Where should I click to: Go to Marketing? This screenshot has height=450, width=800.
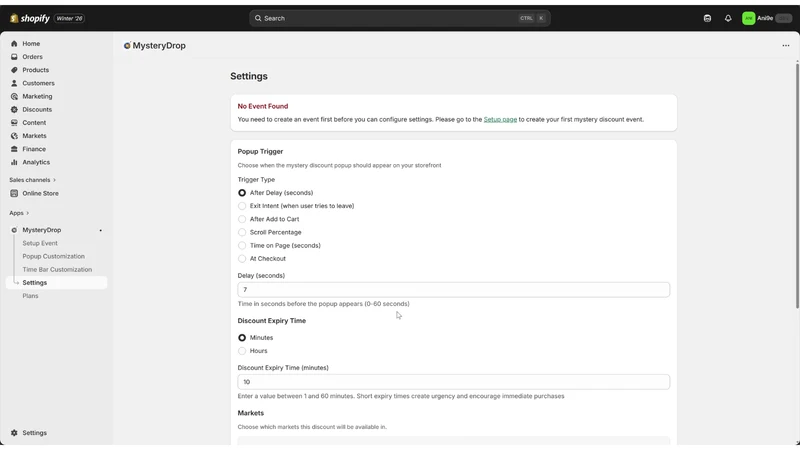click(x=37, y=96)
